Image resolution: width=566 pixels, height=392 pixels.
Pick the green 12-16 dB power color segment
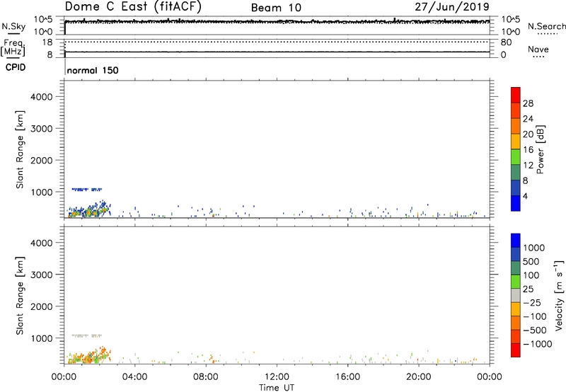[x=516, y=156]
